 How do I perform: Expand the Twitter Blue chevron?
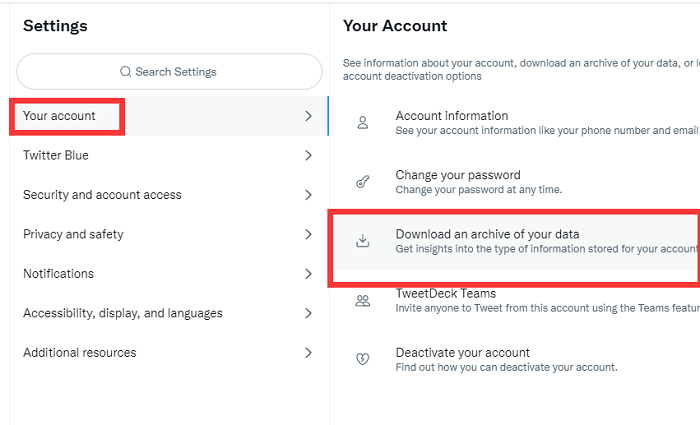(x=308, y=156)
